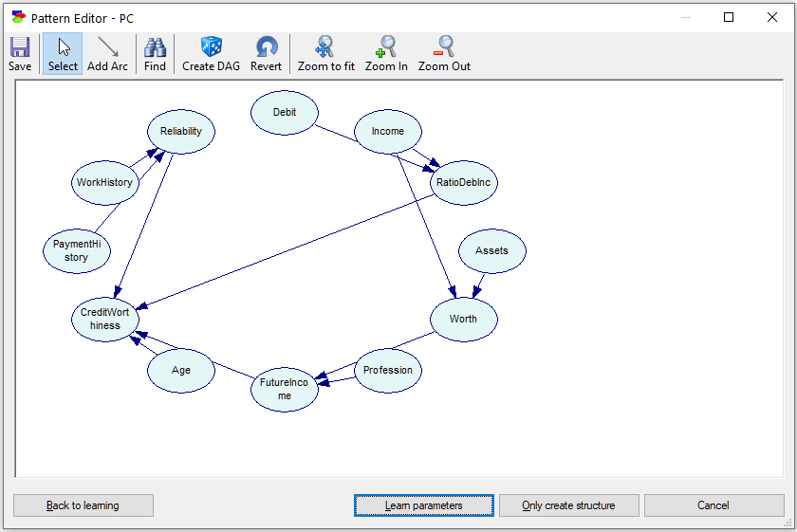Choose the Add Arc tool
This screenshot has width=797, height=532.
pos(107,54)
